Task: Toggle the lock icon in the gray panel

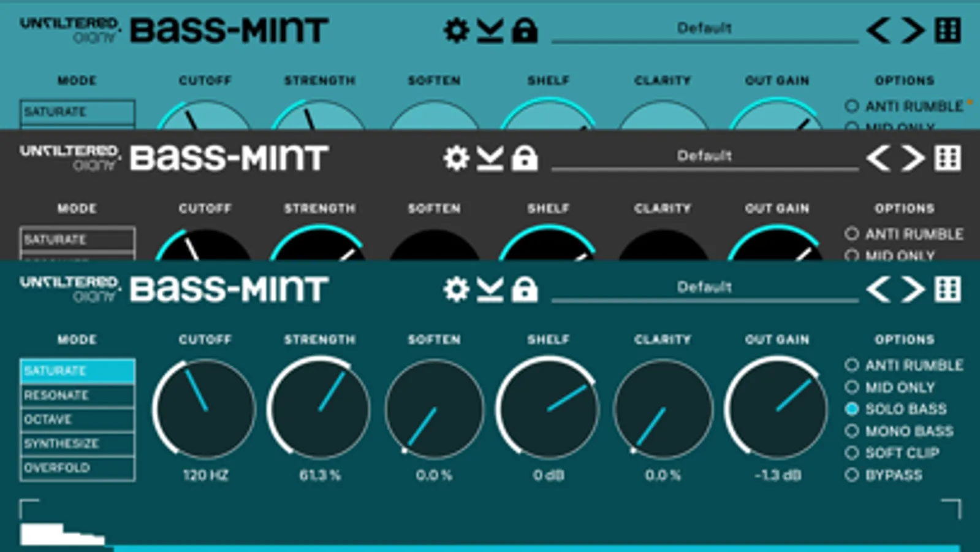Action: (525, 158)
